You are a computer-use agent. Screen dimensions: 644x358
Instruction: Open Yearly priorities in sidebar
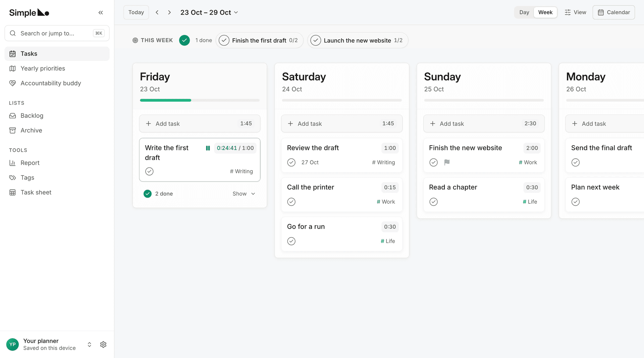(x=57, y=68)
